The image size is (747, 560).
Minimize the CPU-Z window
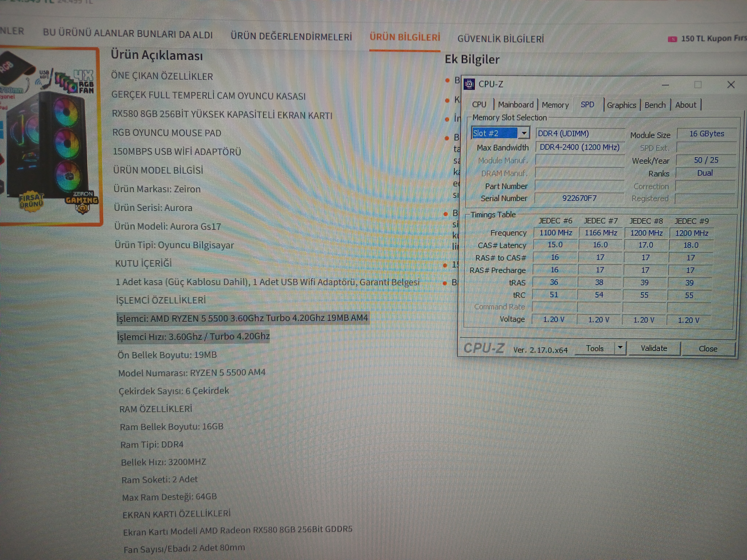(x=665, y=85)
